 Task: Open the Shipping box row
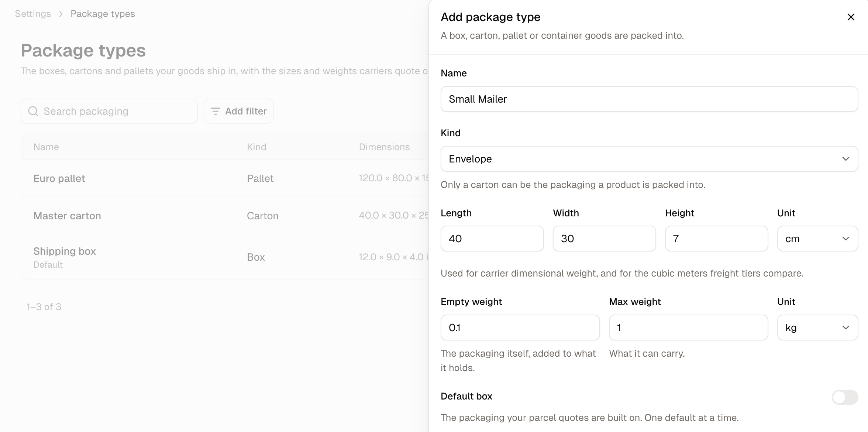[225, 257]
